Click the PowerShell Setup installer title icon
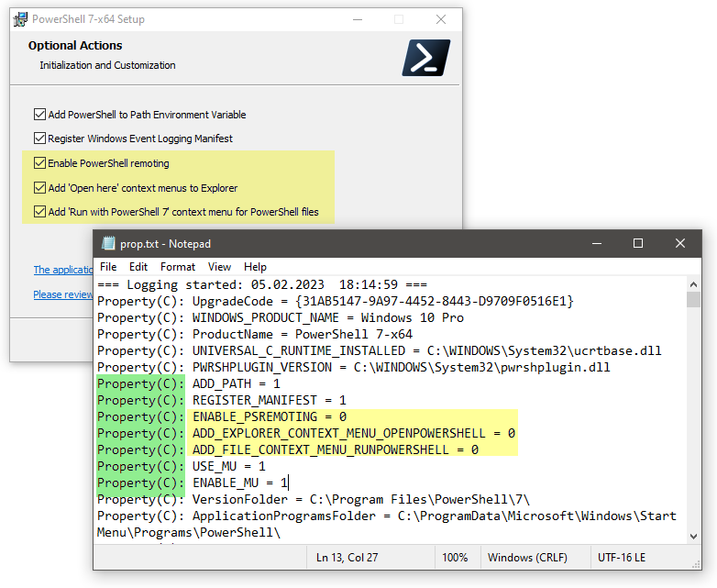Viewport: 717px width, 588px height. click(x=20, y=19)
